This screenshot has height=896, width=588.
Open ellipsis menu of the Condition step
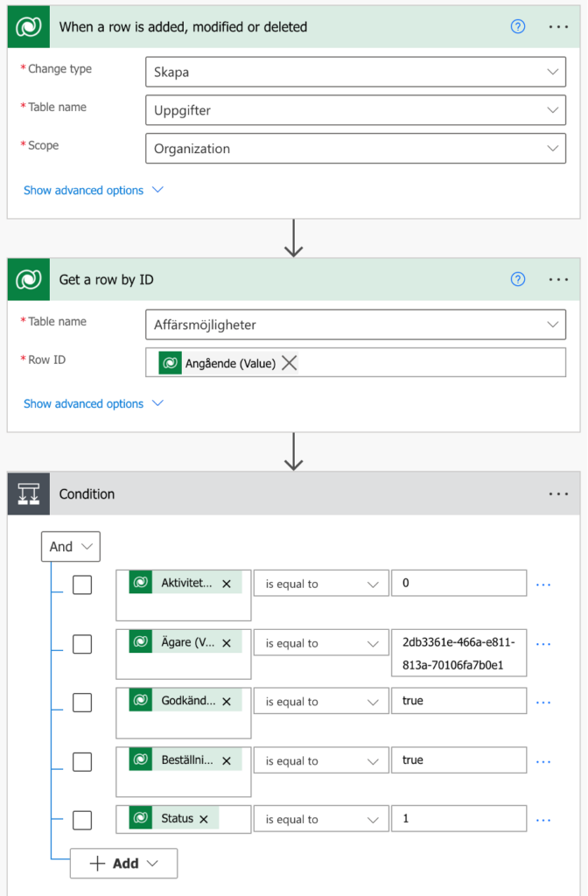point(558,494)
